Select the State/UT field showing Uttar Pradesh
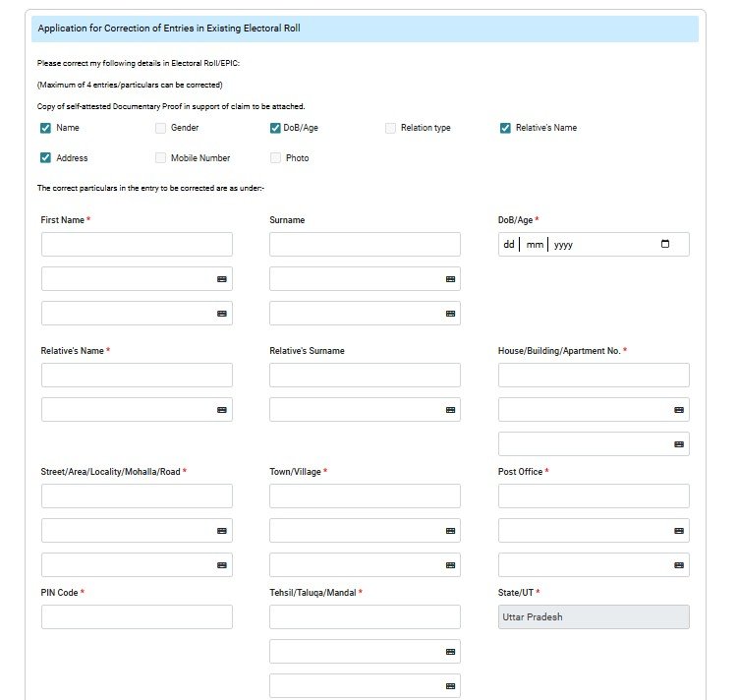 pyautogui.click(x=594, y=617)
